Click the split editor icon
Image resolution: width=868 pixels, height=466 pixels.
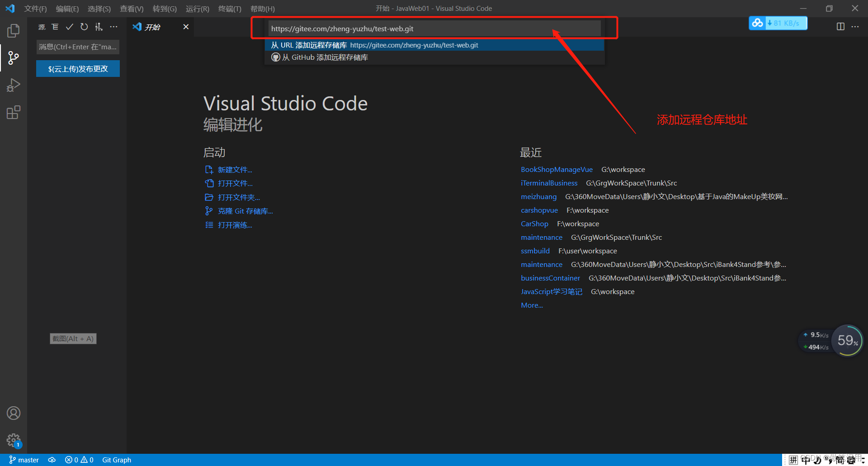pos(840,27)
